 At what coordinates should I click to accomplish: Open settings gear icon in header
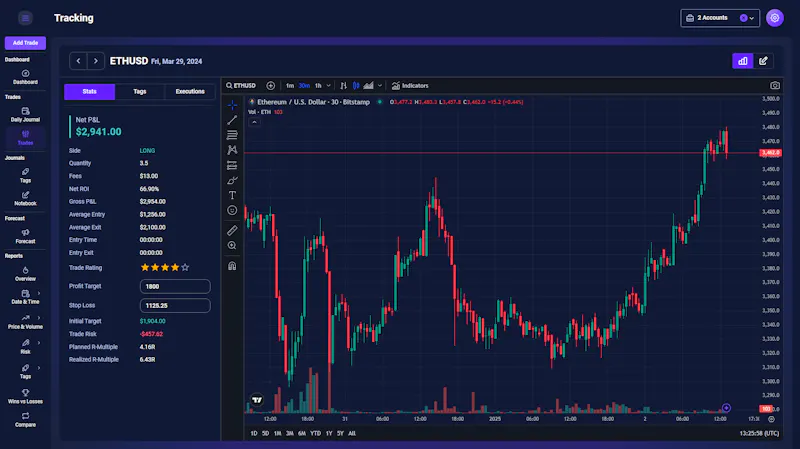point(774,18)
